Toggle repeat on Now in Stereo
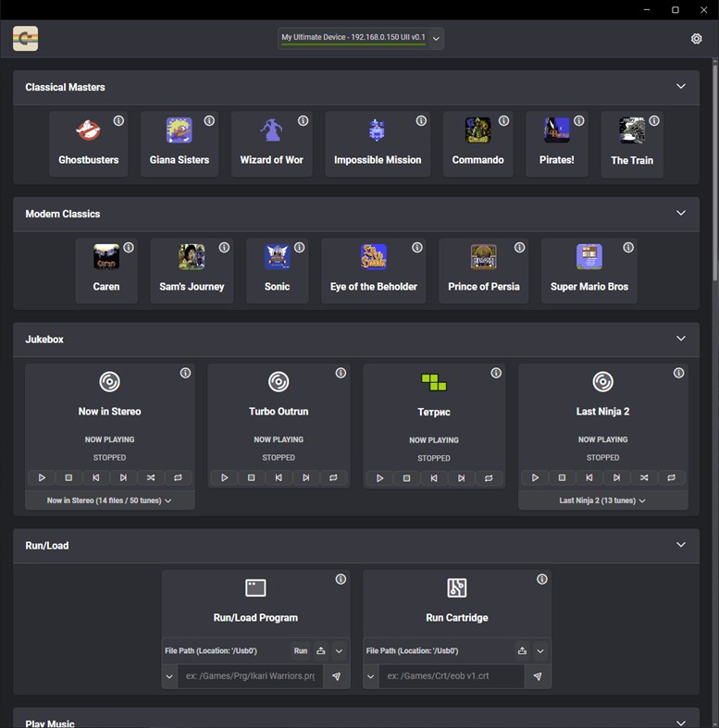The image size is (719, 728). (178, 477)
